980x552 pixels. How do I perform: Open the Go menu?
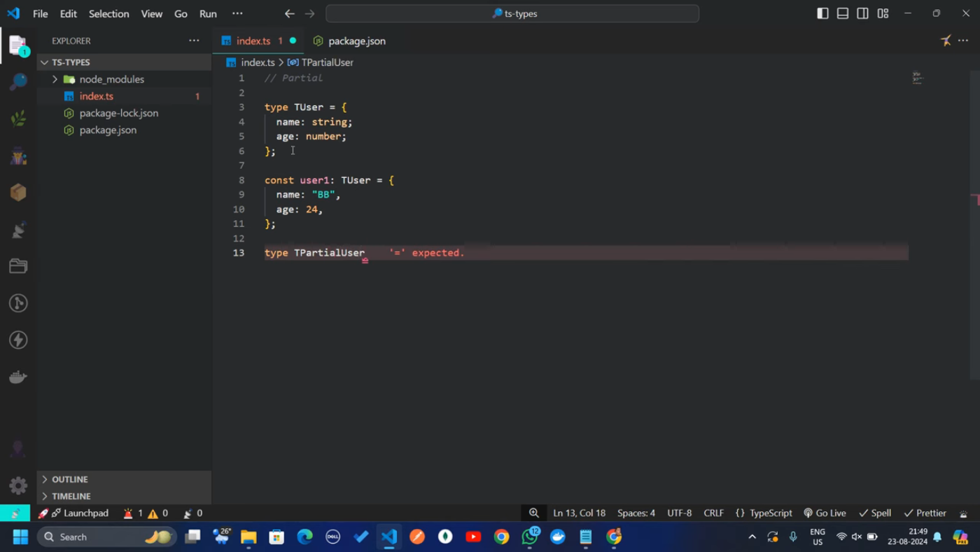181,13
